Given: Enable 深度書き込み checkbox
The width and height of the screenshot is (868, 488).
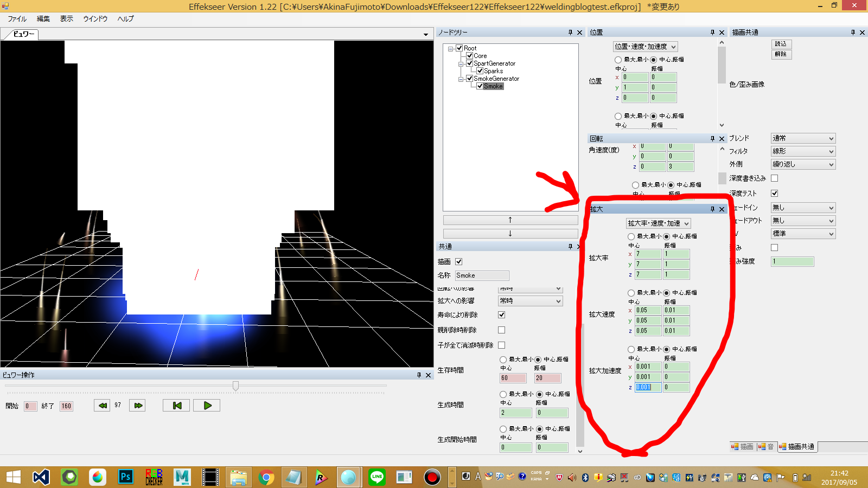Looking at the screenshot, I should pos(774,178).
